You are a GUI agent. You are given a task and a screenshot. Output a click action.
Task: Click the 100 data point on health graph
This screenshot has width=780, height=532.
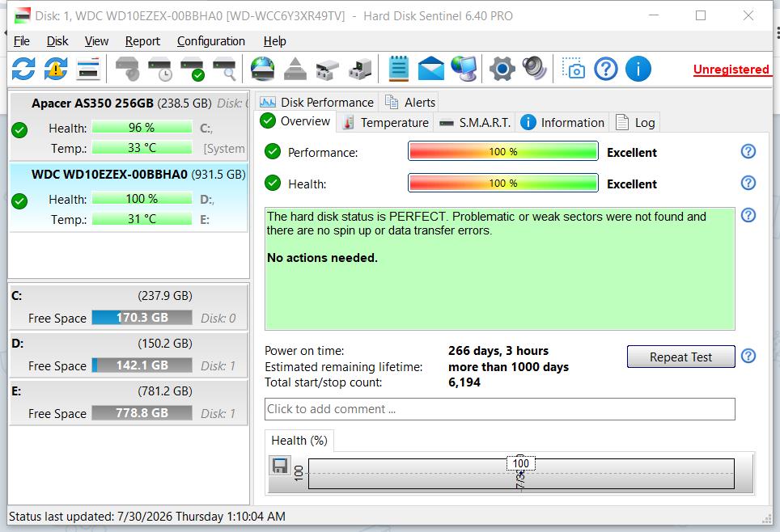pyautogui.click(x=521, y=463)
